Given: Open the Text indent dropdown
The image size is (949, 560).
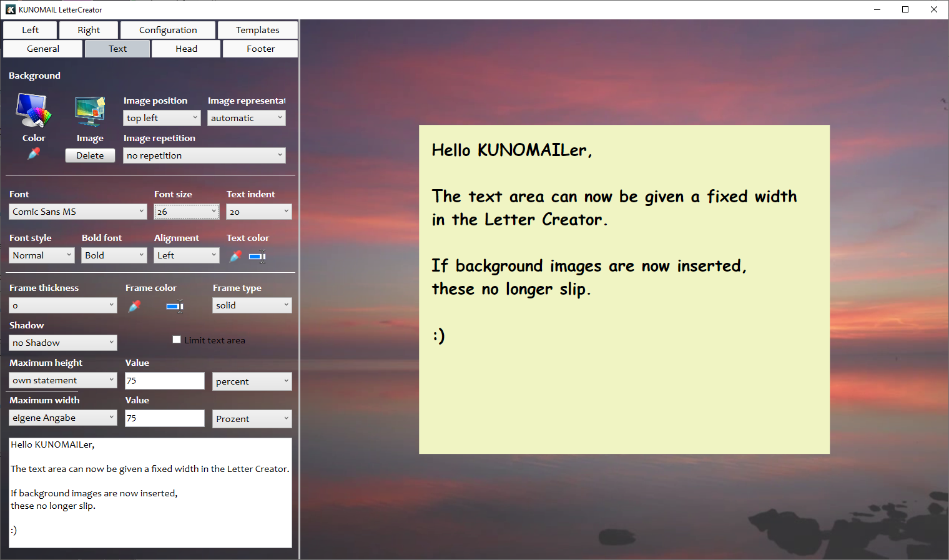Looking at the screenshot, I should (259, 212).
